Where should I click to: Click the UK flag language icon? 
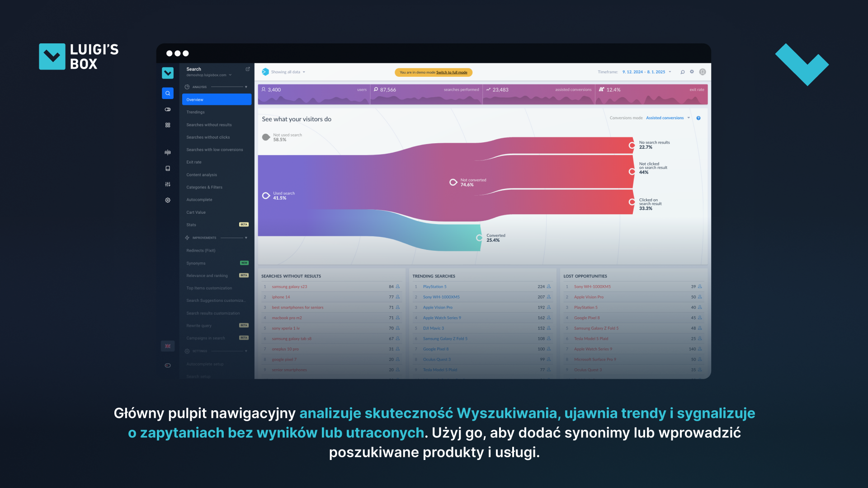[168, 346]
